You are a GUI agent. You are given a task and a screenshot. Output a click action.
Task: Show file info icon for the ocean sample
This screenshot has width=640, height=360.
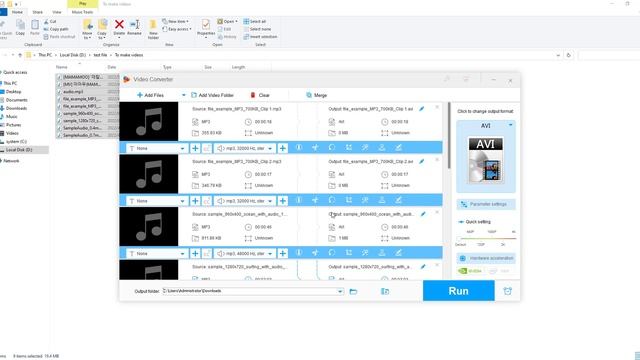(x=299, y=253)
